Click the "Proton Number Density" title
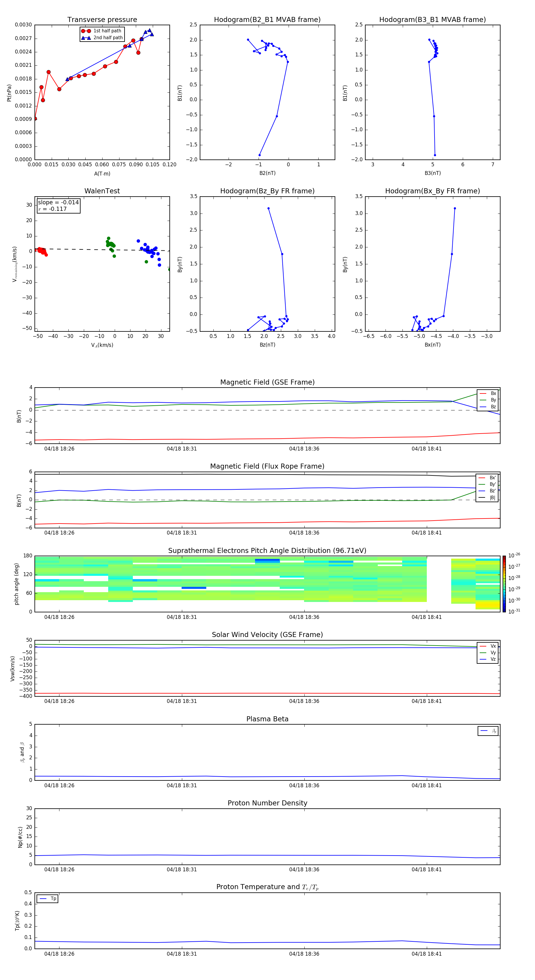This screenshot has height=980, width=535. 267,804
